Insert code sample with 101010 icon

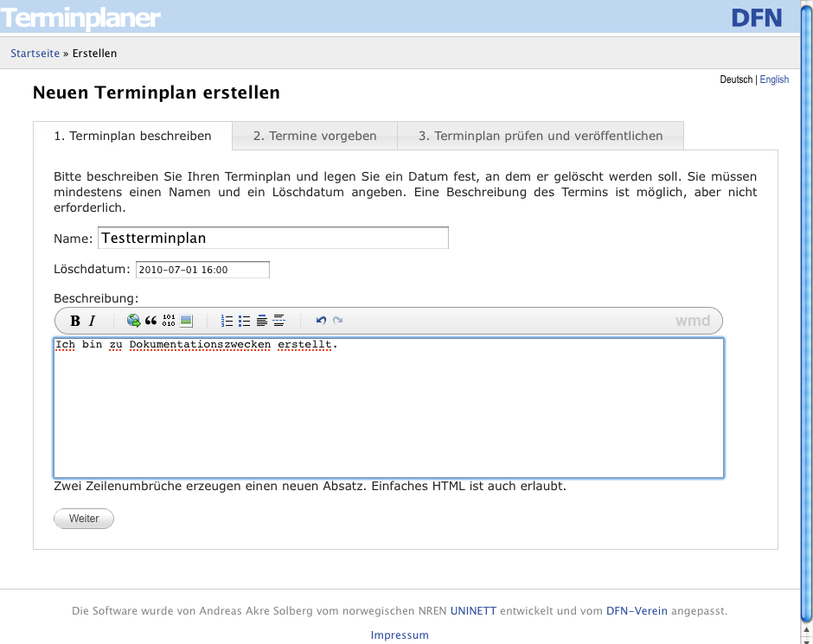[x=169, y=321]
